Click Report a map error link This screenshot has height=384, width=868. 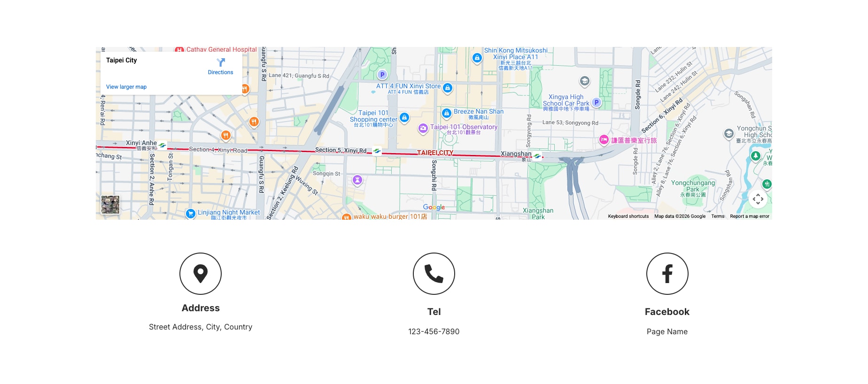749,216
